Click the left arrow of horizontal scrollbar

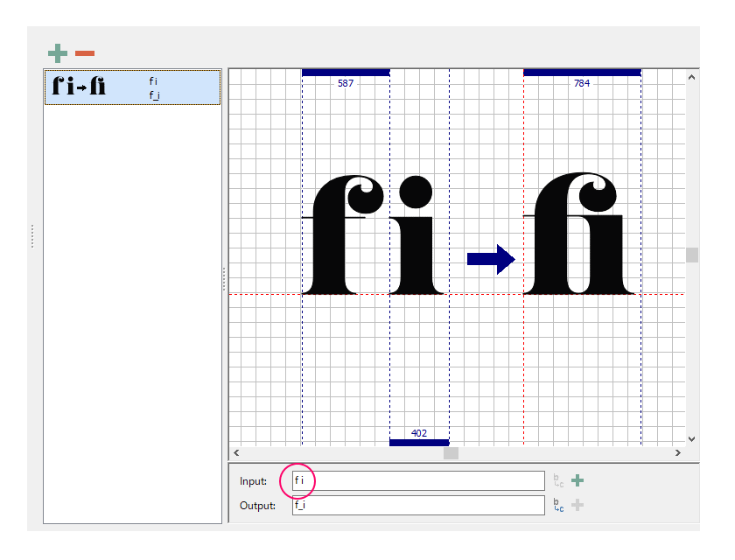(236, 453)
